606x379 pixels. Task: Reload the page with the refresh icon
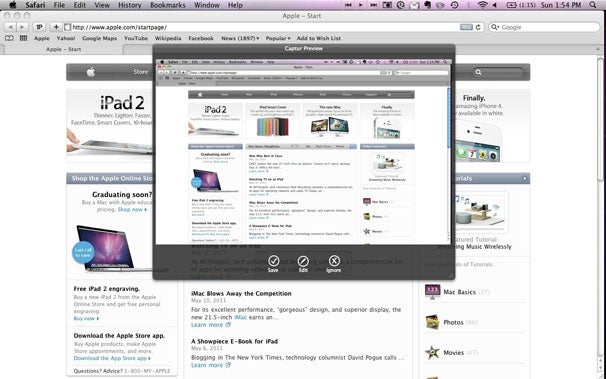point(478,27)
